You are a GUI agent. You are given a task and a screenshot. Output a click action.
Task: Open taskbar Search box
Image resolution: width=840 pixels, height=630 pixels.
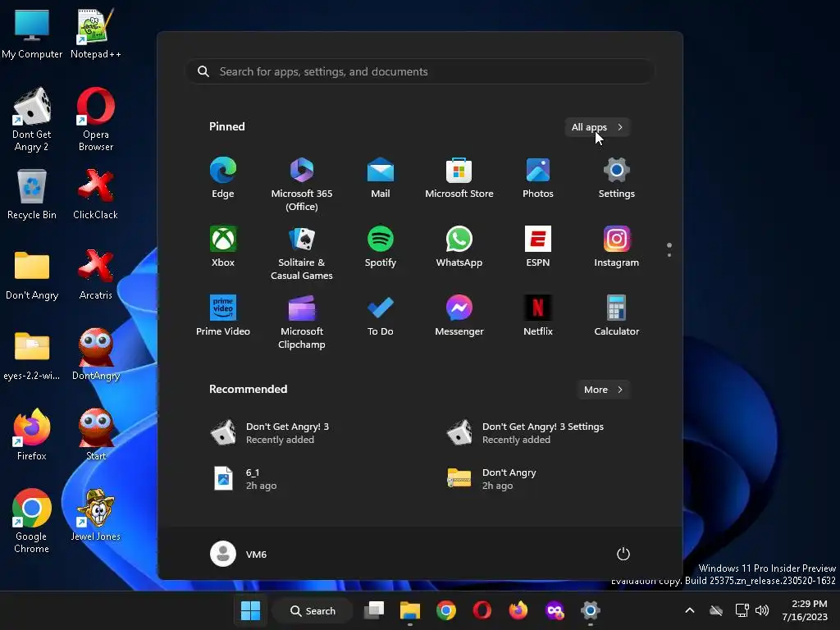point(313,610)
